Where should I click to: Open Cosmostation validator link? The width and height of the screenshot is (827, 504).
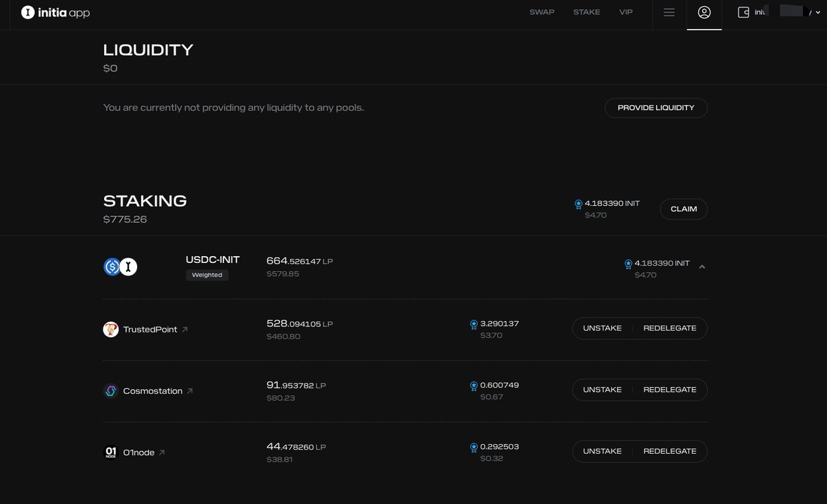tap(153, 391)
